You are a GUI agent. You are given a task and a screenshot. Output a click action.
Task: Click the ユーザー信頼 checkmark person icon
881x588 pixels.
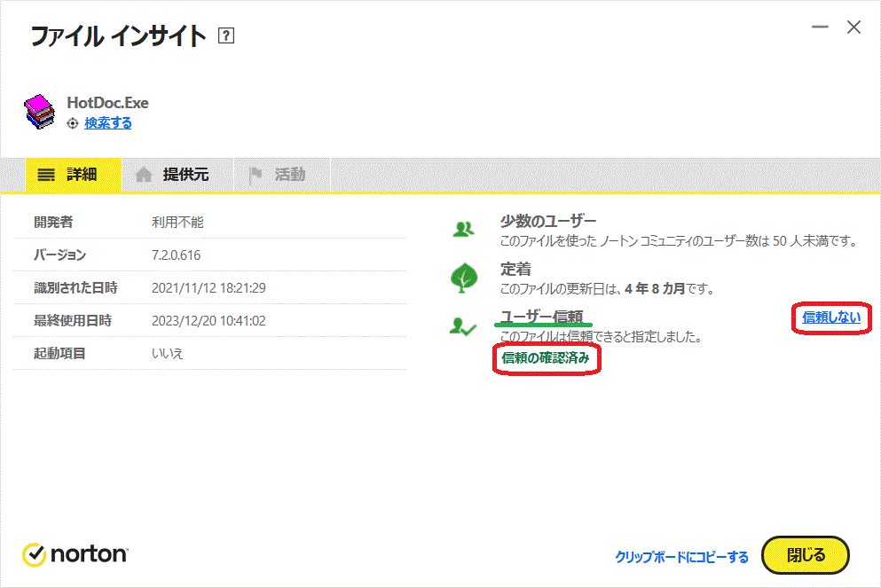(463, 326)
